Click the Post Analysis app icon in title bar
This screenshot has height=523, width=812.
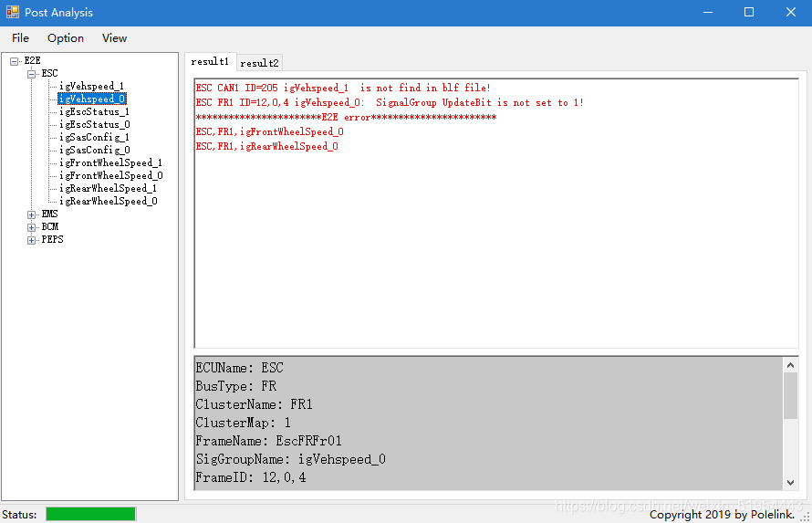[13, 12]
